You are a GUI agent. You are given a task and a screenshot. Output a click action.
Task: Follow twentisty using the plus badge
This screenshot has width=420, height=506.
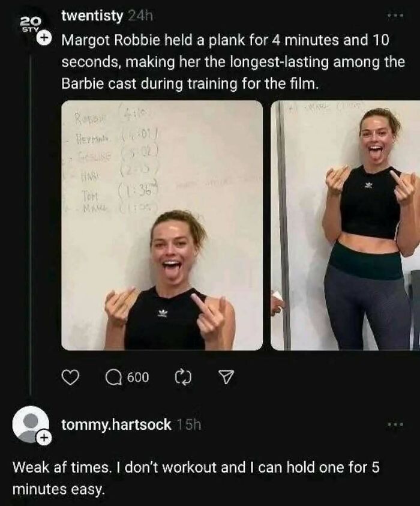click(43, 38)
